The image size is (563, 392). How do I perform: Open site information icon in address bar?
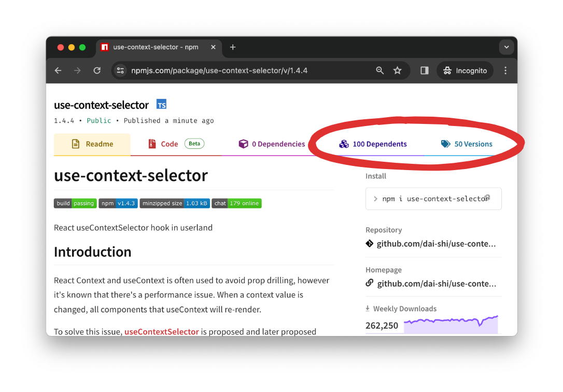120,71
